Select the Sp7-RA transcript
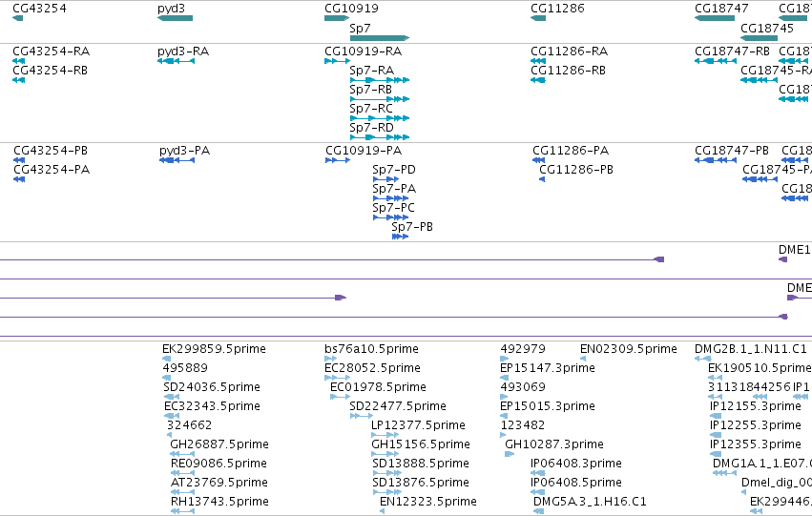This screenshot has height=516, width=812. click(372, 71)
